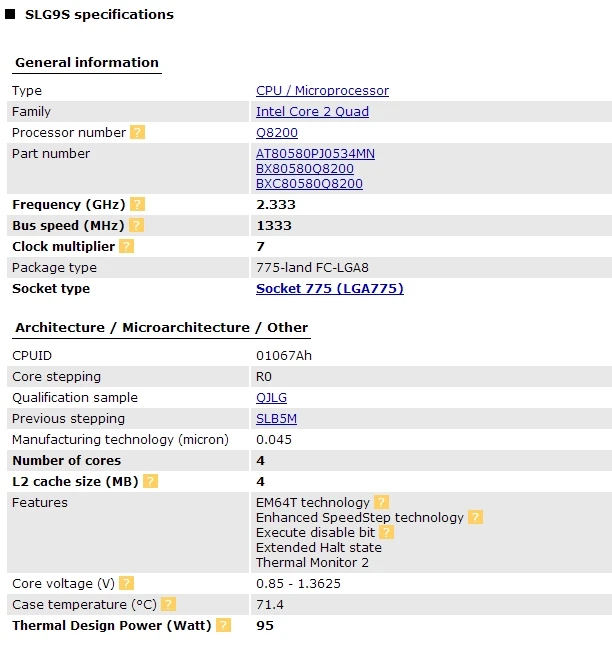Click the Clock multiplier value 7
This screenshot has width=612, height=657.
260,246
